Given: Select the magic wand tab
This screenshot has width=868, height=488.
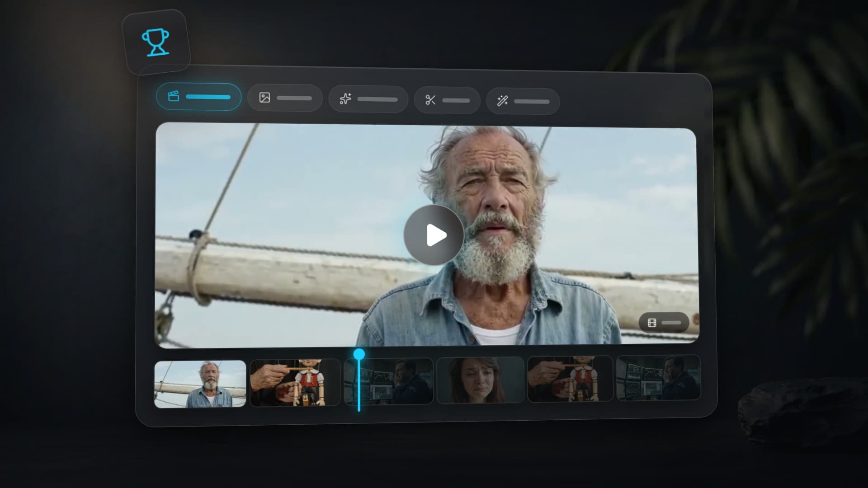Looking at the screenshot, I should (523, 101).
